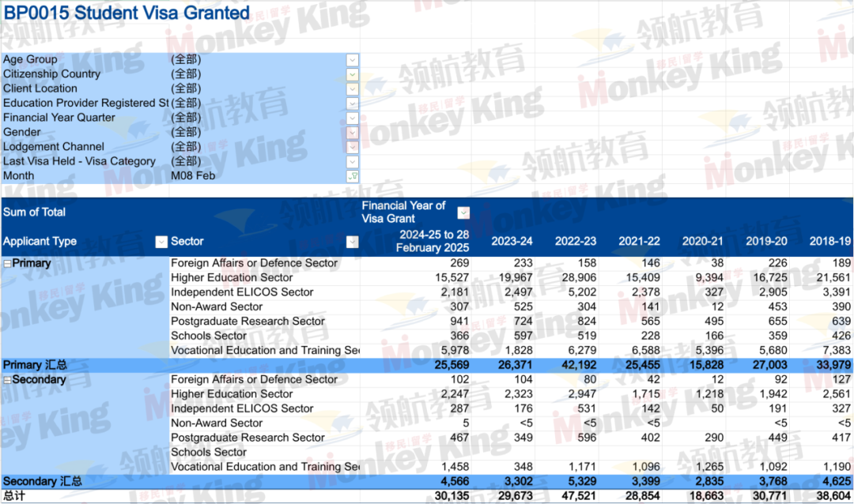Open the Citizenship Country filter dropdown
Image resolution: width=854 pixels, height=504 pixels.
(353, 74)
